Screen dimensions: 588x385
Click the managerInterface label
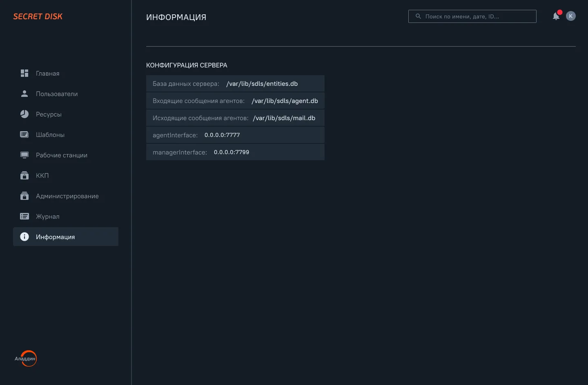(x=180, y=152)
